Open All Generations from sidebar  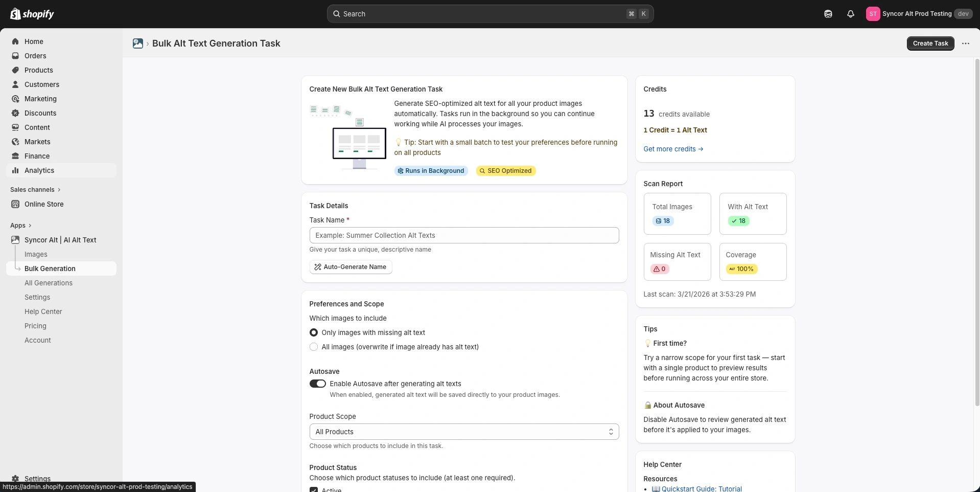[x=49, y=283]
